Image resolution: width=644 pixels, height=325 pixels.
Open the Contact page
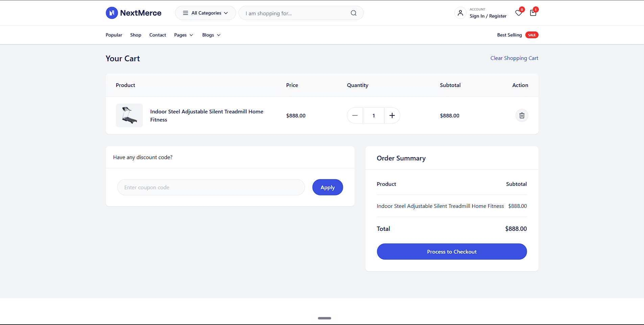[x=158, y=35]
